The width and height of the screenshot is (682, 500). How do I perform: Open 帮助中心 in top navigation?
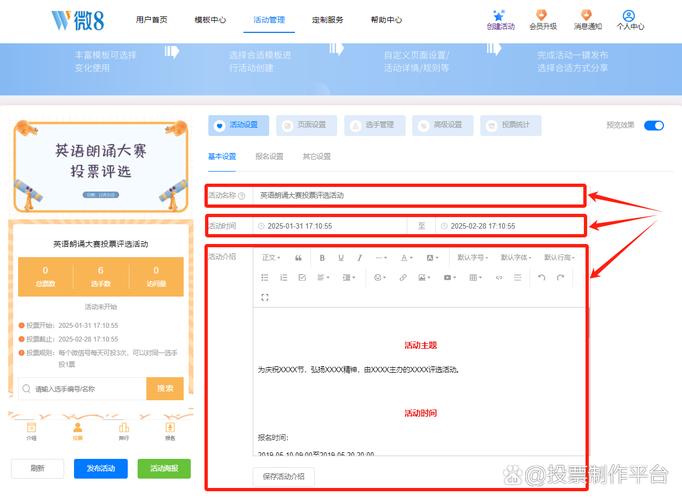(386, 20)
